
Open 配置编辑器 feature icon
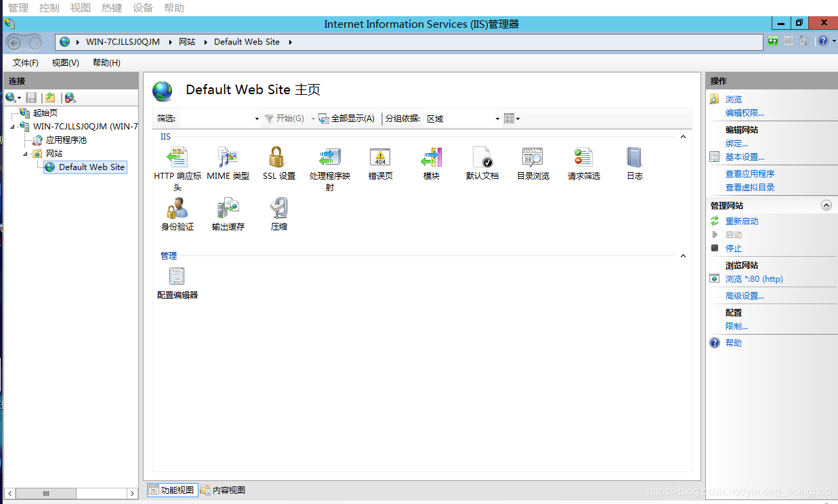coord(177,276)
